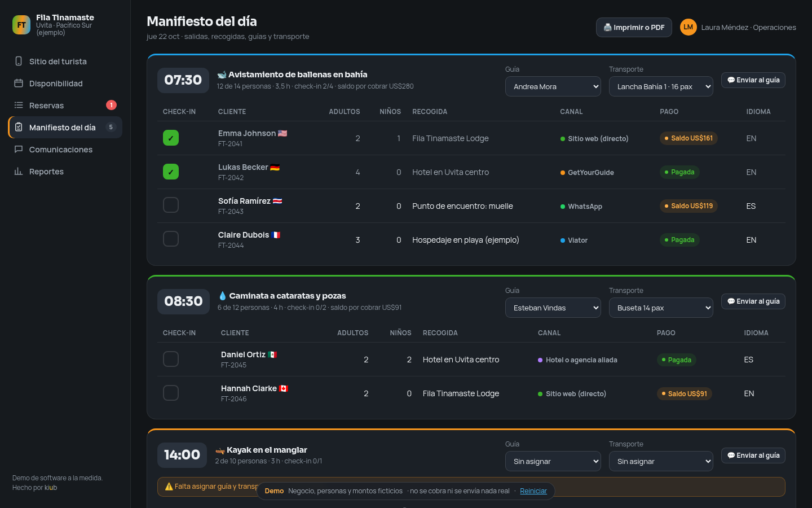
Task: Click WhatsApp channel in Sofía Ramírez row
Action: coord(581,207)
